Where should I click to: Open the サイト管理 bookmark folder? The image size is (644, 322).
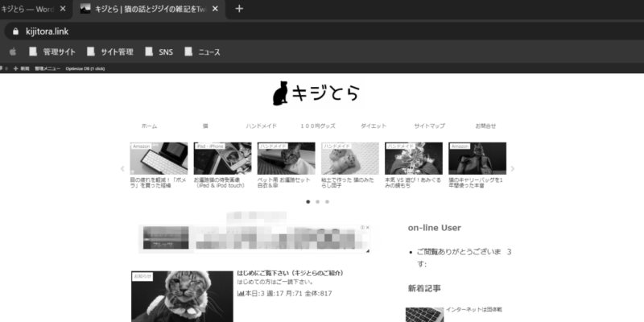(x=110, y=52)
